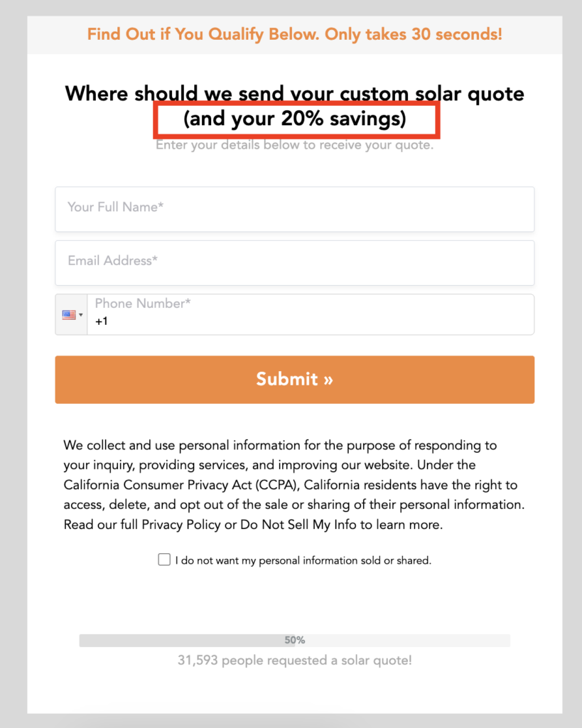Tick the do-not-sell personal information checkbox
The width and height of the screenshot is (582, 728).
click(164, 560)
